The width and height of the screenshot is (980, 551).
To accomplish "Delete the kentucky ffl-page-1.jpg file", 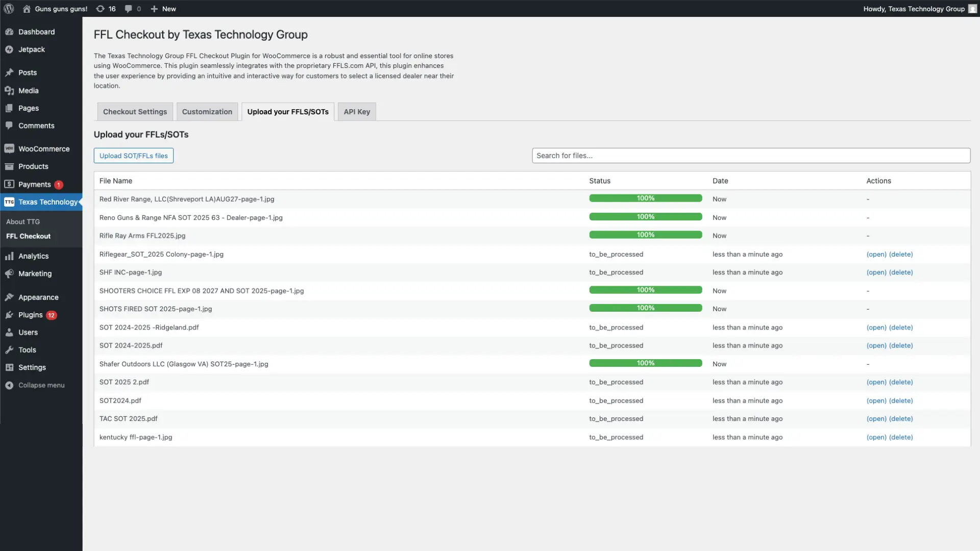I will click(901, 437).
